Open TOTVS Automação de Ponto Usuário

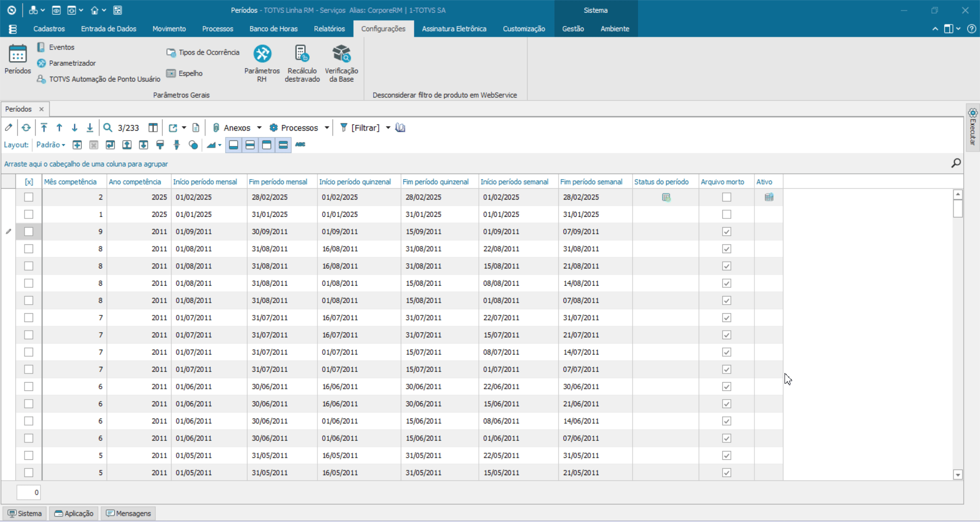click(x=99, y=79)
